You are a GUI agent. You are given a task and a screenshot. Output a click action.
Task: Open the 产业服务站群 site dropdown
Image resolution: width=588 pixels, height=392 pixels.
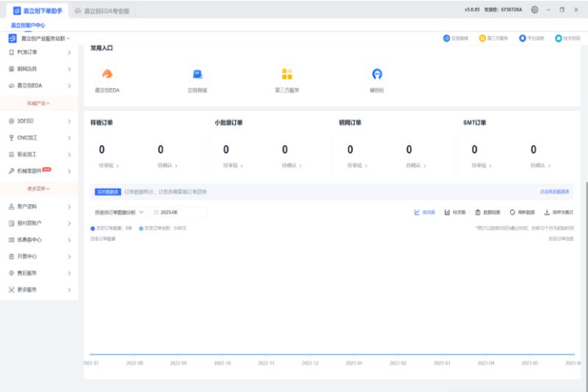click(45, 39)
